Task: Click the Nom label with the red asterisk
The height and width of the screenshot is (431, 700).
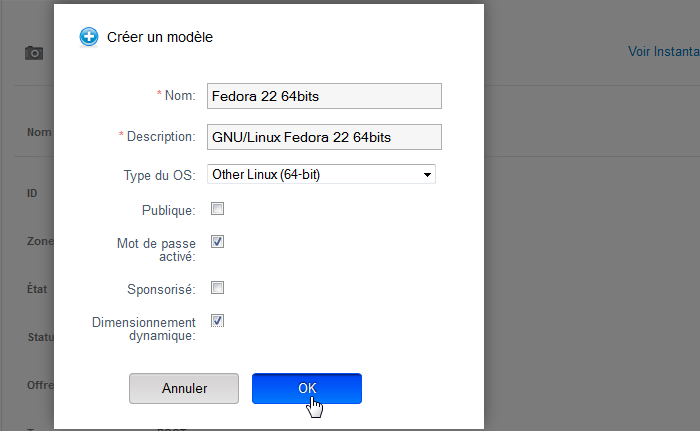Action: pos(178,95)
